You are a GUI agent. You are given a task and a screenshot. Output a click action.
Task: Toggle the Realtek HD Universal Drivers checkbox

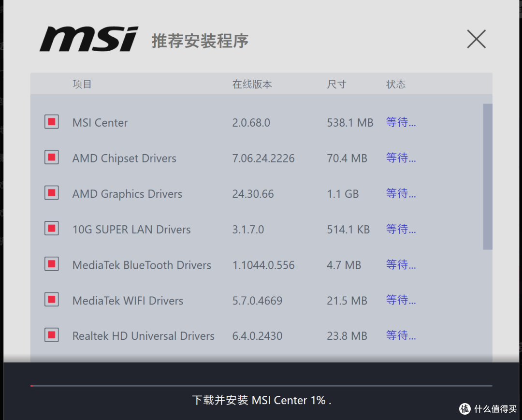pyautogui.click(x=52, y=335)
